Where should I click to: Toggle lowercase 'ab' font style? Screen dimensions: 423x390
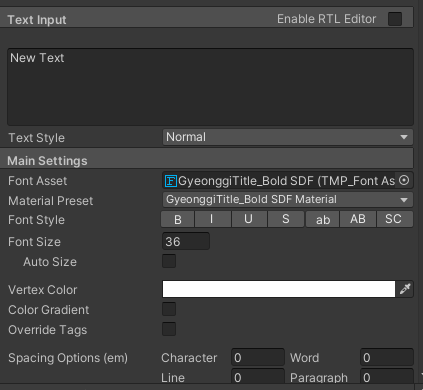click(x=323, y=219)
